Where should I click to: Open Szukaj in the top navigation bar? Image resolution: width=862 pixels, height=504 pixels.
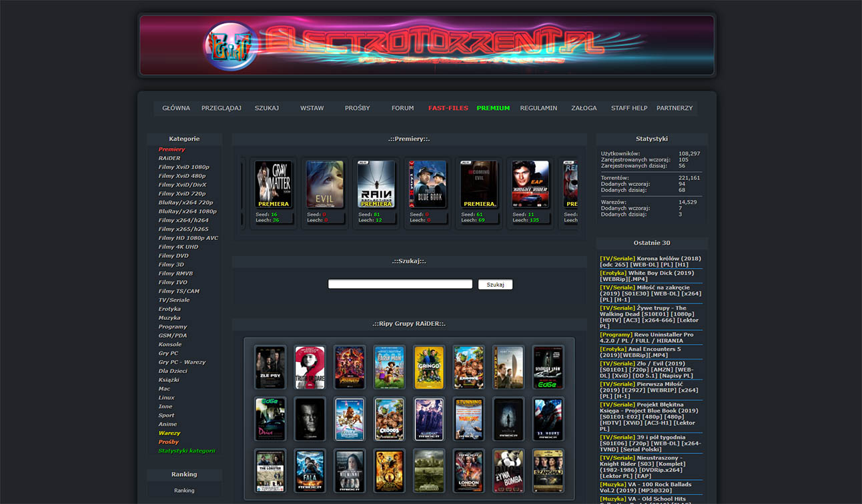pyautogui.click(x=267, y=108)
